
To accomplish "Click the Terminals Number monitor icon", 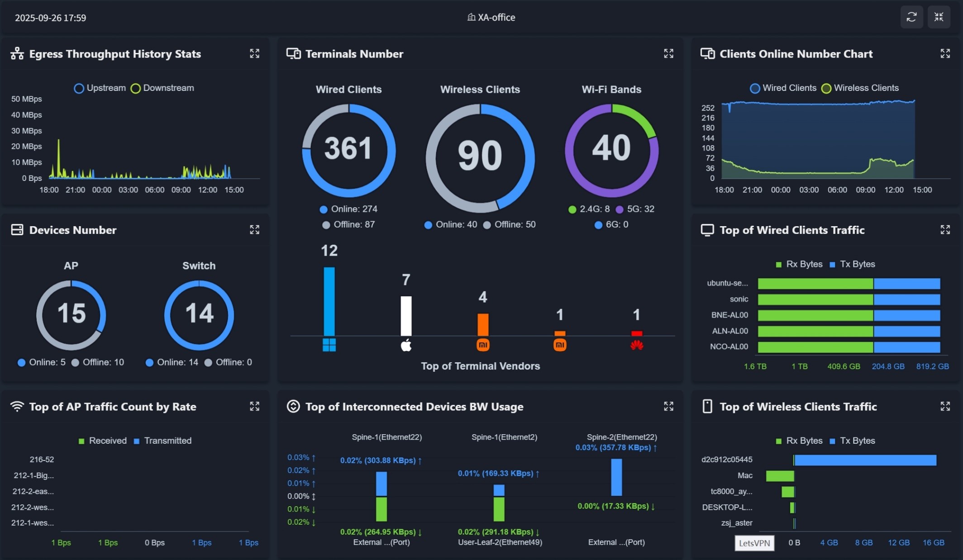I will [x=293, y=53].
